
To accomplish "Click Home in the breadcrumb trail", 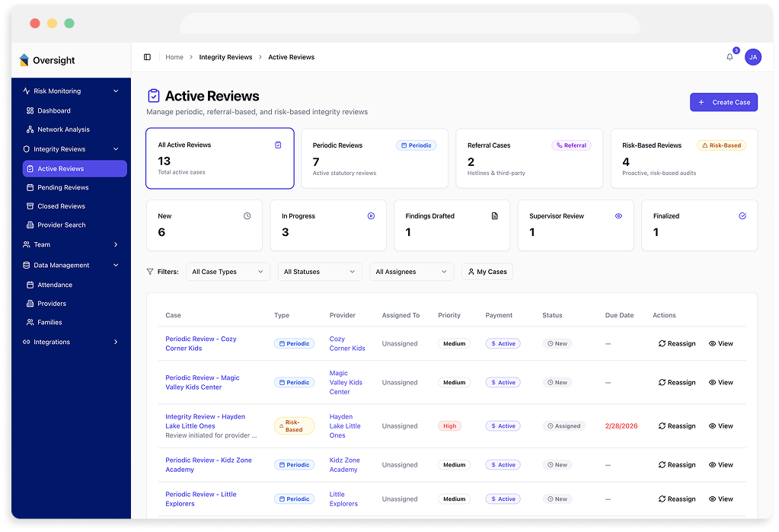I will pyautogui.click(x=174, y=56).
